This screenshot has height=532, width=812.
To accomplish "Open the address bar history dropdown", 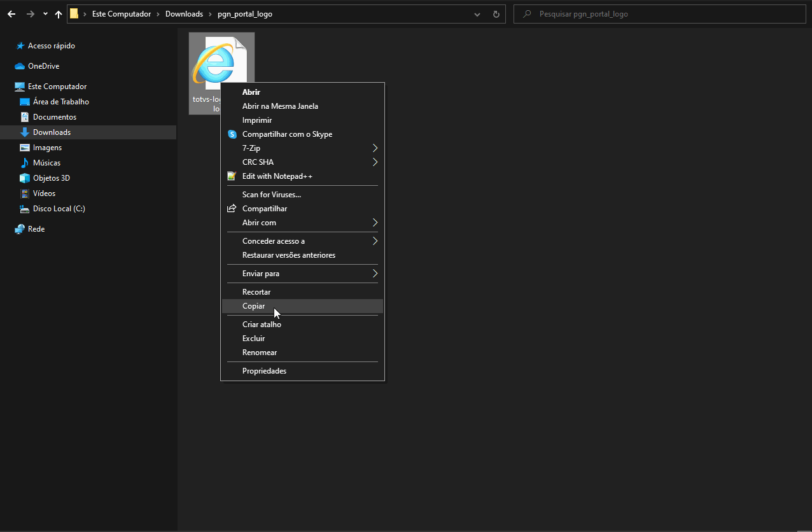I will tap(477, 14).
